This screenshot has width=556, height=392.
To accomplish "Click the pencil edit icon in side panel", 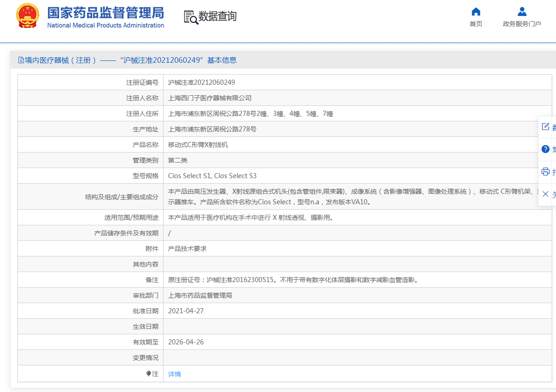I will [545, 127].
